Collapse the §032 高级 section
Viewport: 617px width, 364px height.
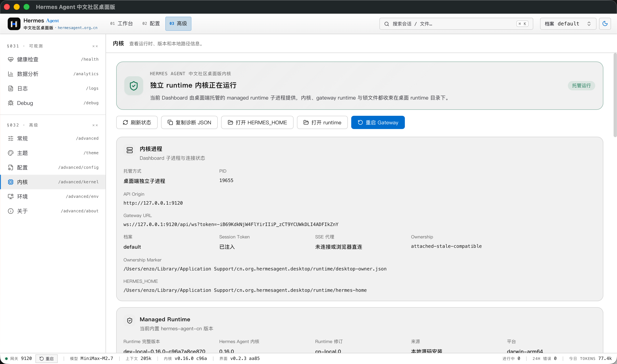[x=95, y=125]
